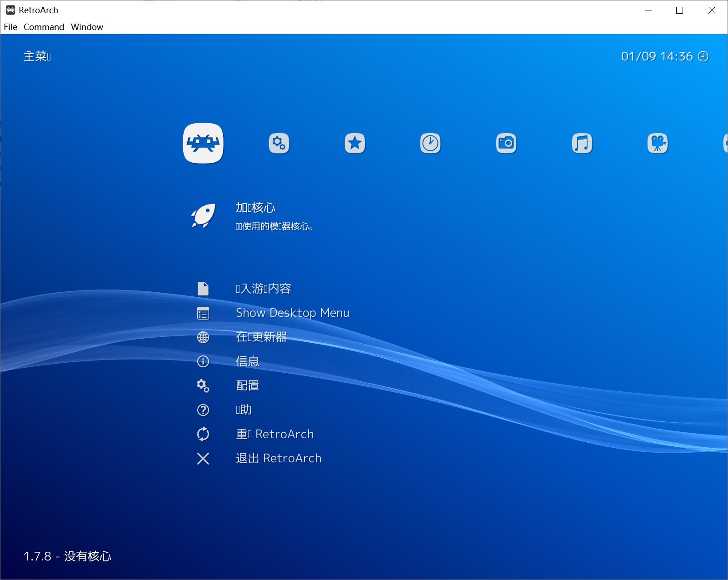The image size is (728, 580).
Task: Open the Videos film camera tab
Action: click(x=658, y=143)
